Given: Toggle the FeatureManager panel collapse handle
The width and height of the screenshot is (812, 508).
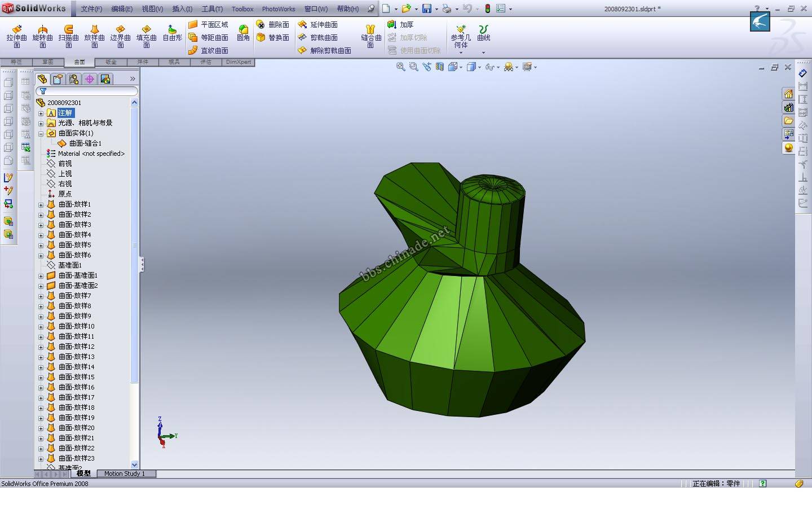Looking at the screenshot, I should click(142, 264).
